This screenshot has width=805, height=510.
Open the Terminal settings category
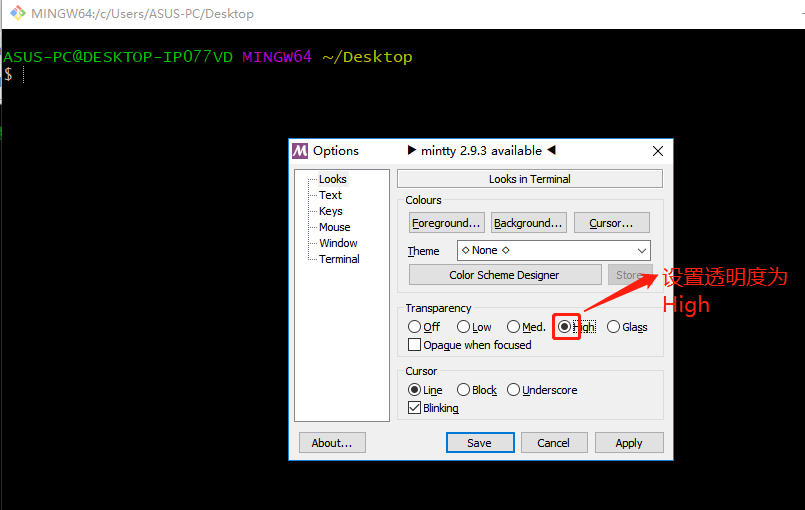(x=339, y=259)
